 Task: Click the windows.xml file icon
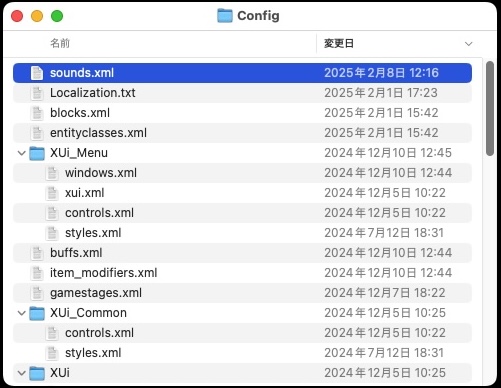pyautogui.click(x=52, y=173)
